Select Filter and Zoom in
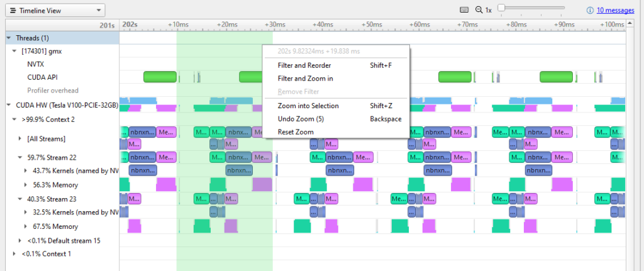 pos(305,79)
